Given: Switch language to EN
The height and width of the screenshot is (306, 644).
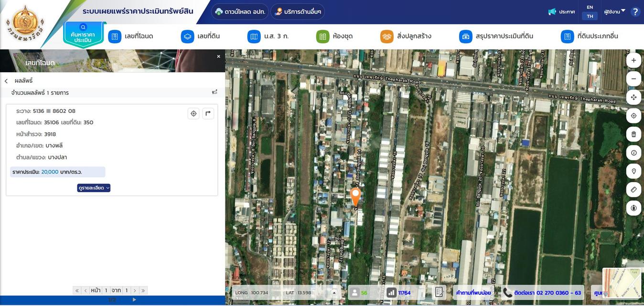Looking at the screenshot, I should (590, 7).
